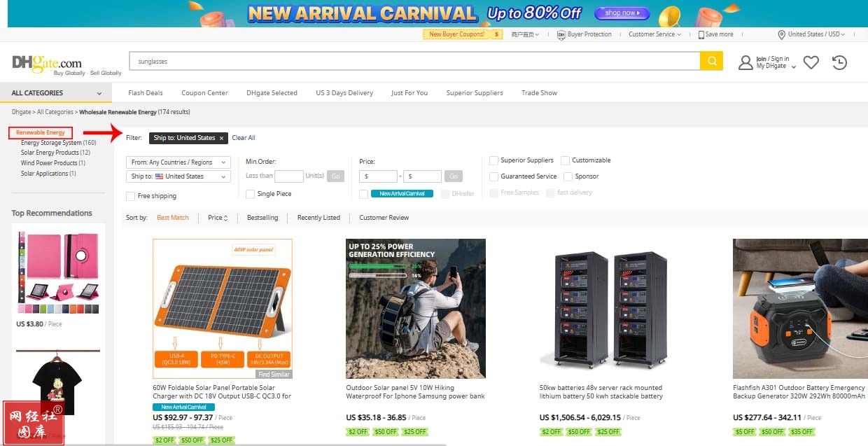868x446 pixels.
Task: Click the Price sort arrows
Action: [x=225, y=218]
